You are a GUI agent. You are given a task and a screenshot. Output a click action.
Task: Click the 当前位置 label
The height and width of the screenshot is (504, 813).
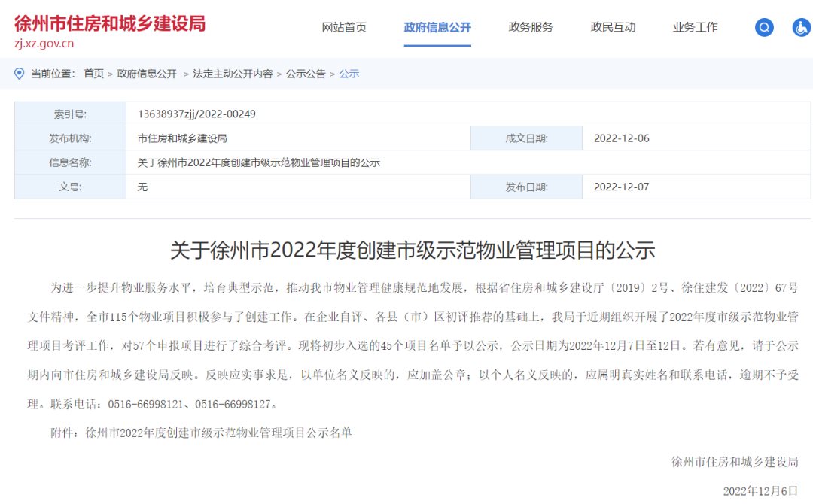pos(53,74)
